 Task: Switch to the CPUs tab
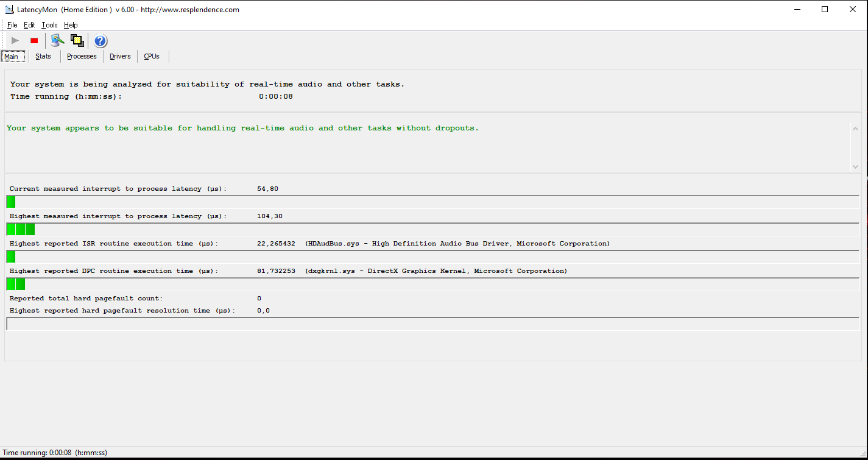[152, 56]
